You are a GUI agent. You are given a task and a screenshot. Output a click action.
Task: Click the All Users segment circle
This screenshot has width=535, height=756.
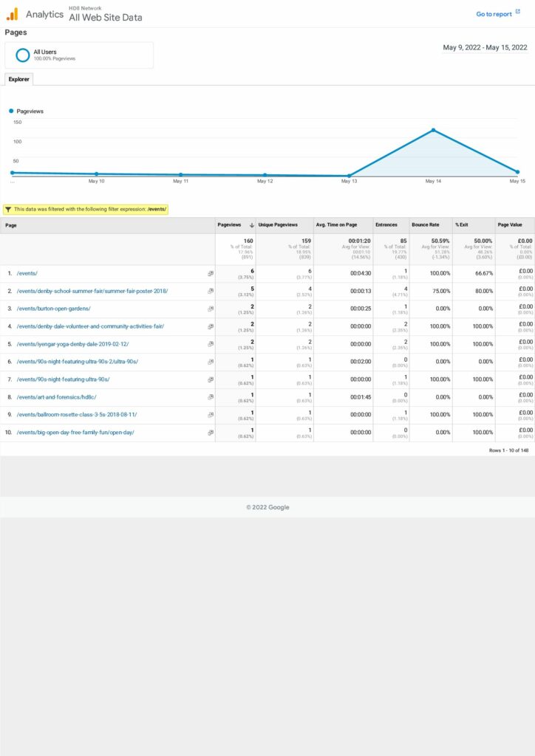click(23, 55)
